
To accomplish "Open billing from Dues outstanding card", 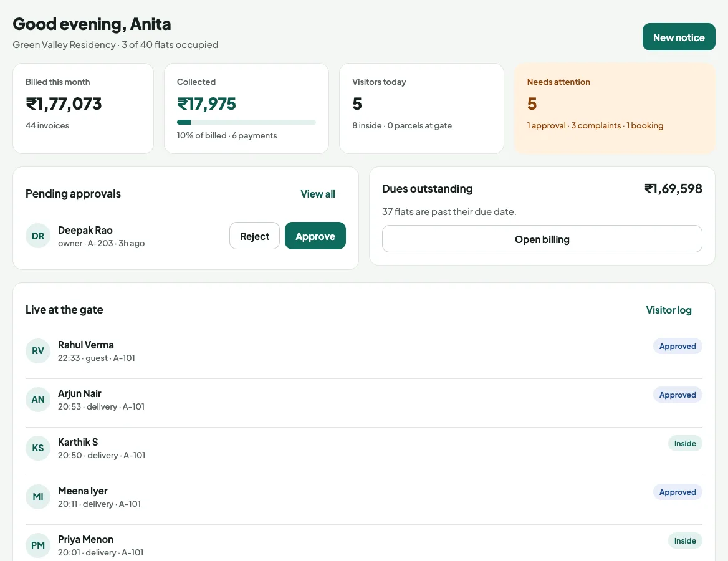I will [542, 239].
